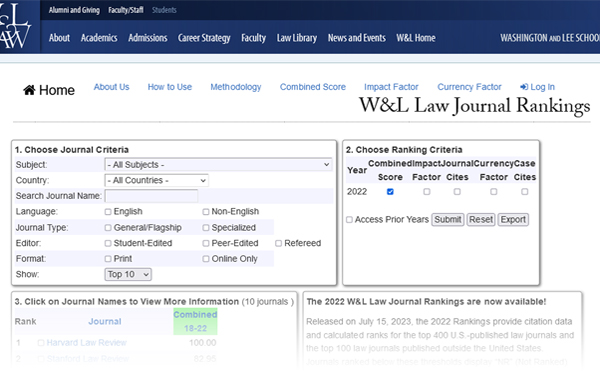600x377 pixels.
Task: Expand the Subject dropdown
Action: pyautogui.click(x=218, y=165)
